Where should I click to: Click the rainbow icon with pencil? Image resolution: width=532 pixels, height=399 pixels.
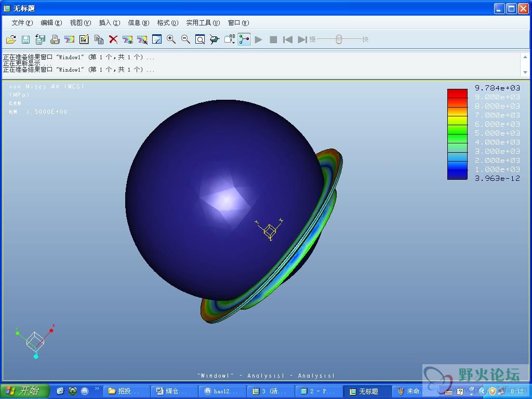pos(142,39)
